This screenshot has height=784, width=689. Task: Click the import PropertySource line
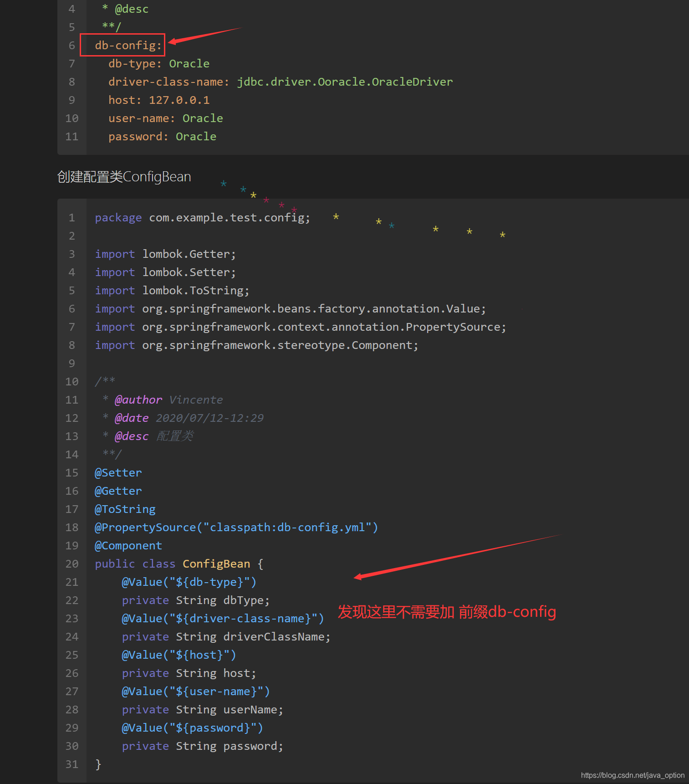point(301,327)
